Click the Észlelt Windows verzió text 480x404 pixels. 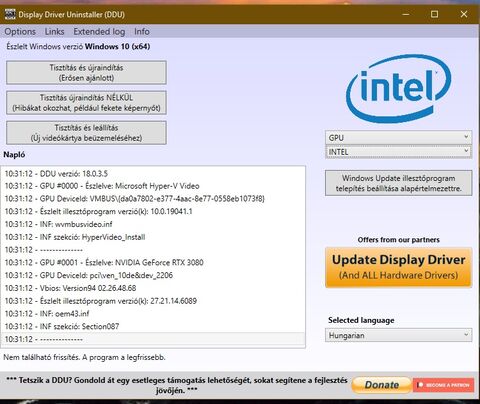(78, 46)
